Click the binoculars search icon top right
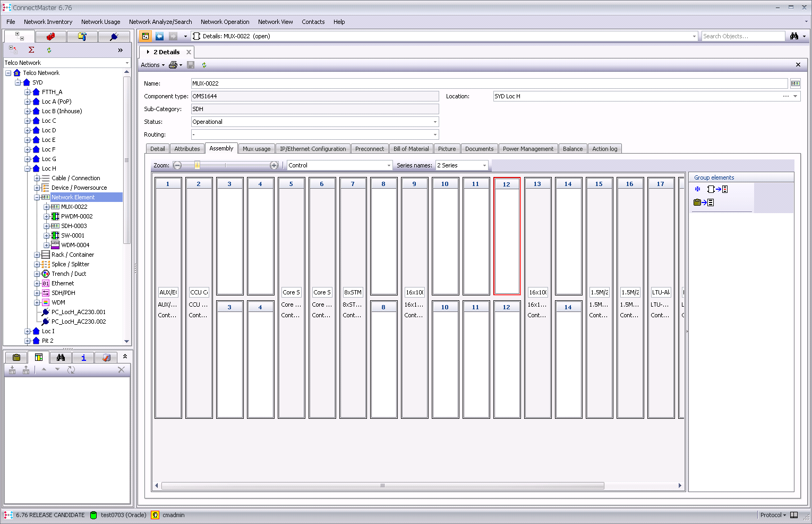Viewport: 812px width, 524px height. (x=794, y=36)
